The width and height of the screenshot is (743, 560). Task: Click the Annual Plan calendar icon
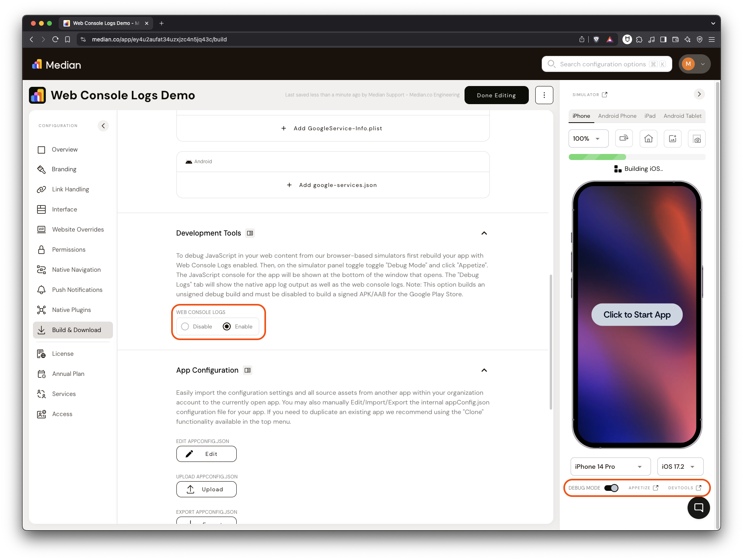[41, 374]
